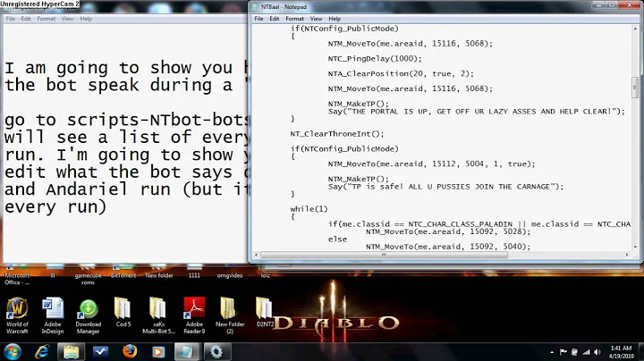Select the BitTorrent desktop label
This screenshot has width=644, height=361.
point(123,276)
